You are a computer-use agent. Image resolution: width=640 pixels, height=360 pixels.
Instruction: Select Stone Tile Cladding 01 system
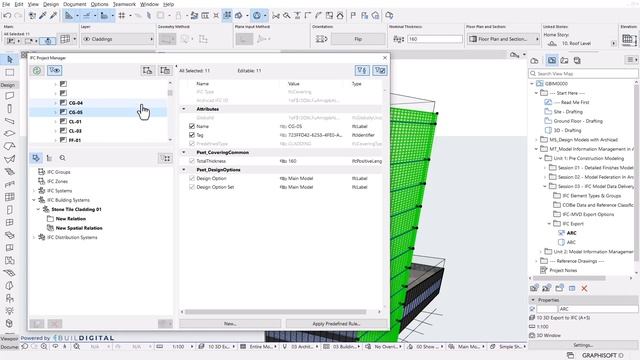(76, 209)
